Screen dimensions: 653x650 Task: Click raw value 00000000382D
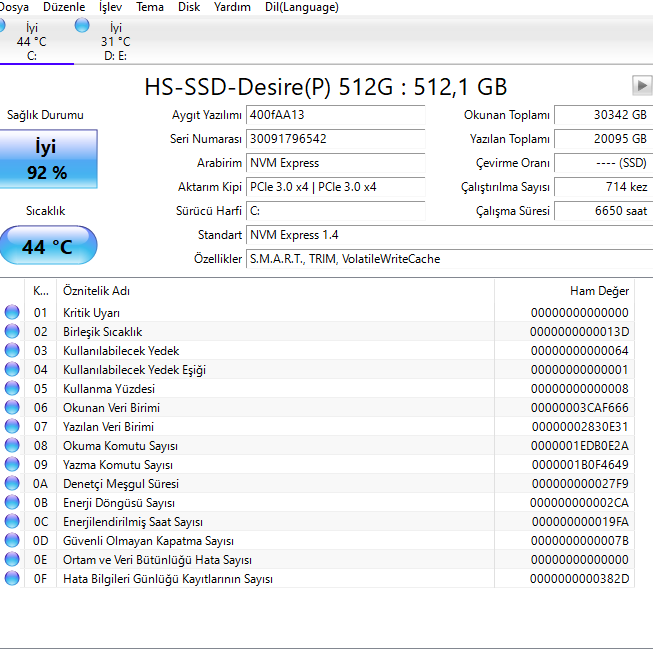[x=579, y=579]
